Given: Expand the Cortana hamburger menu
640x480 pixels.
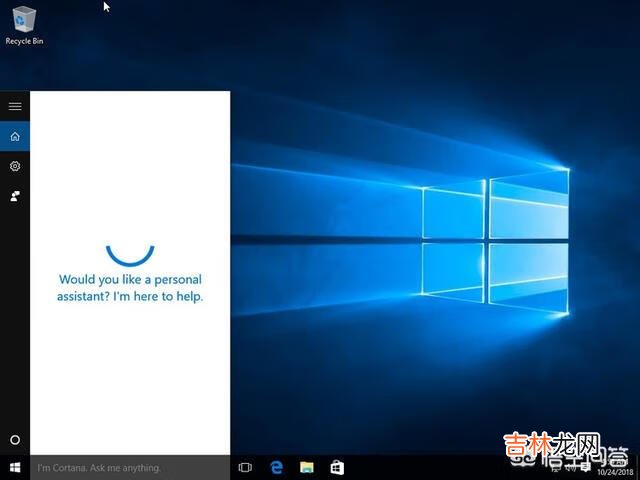Looking at the screenshot, I should coord(15,105).
